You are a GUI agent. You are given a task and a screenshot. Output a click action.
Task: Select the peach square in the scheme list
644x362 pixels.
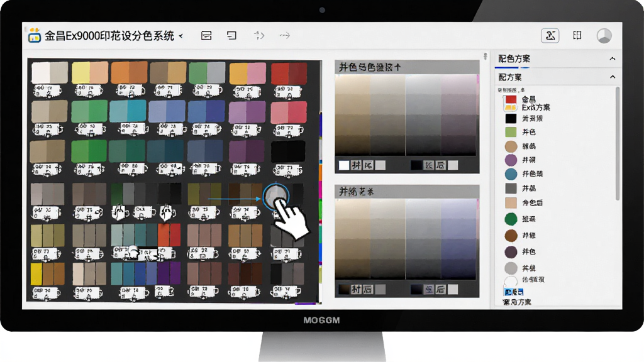coord(511,203)
